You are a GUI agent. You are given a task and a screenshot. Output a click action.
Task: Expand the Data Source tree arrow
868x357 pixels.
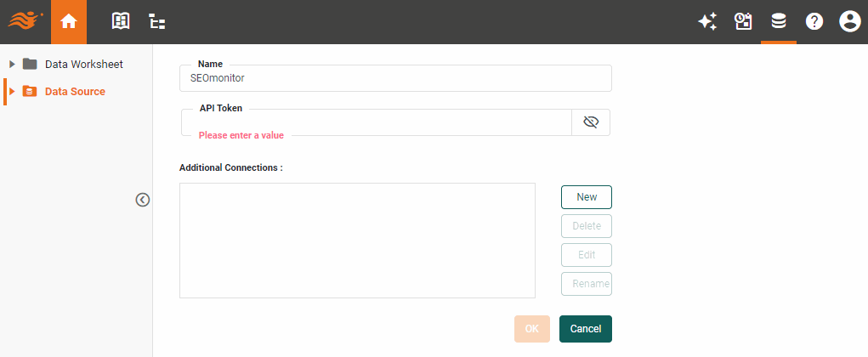pos(12,91)
